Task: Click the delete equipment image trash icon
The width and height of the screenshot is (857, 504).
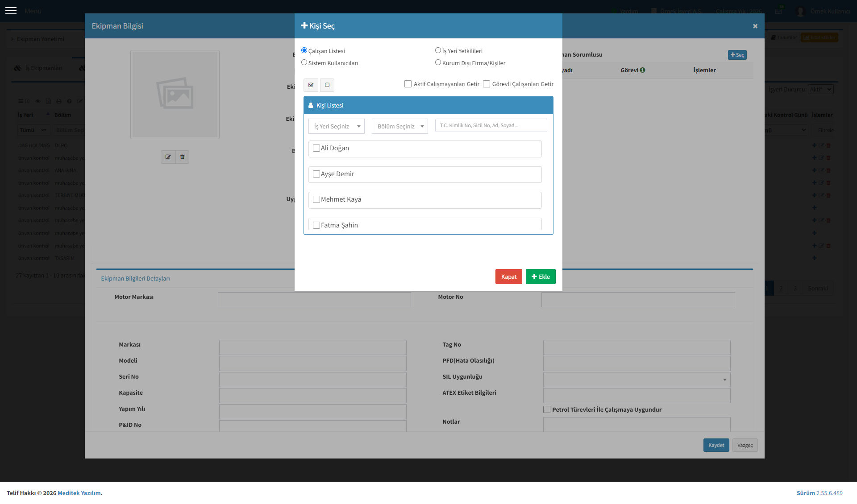Action: (x=182, y=157)
